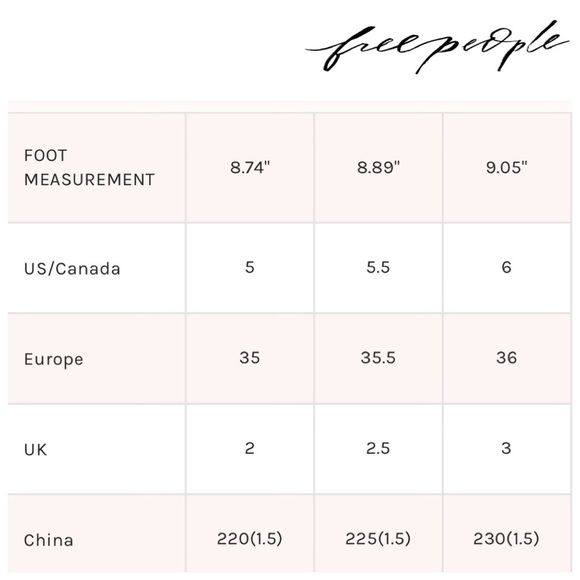Click US/Canada size 5 cell
This screenshot has width=580, height=580.
click(x=250, y=268)
